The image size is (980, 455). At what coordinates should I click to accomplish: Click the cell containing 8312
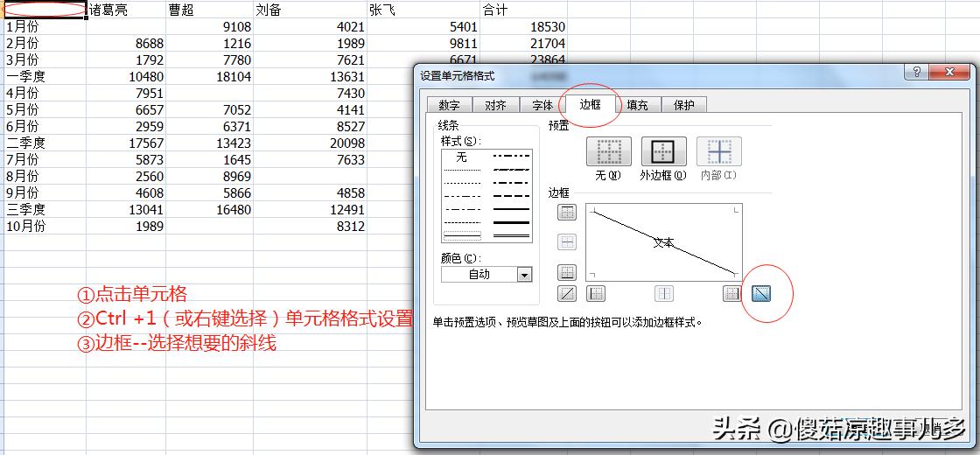coord(310,227)
